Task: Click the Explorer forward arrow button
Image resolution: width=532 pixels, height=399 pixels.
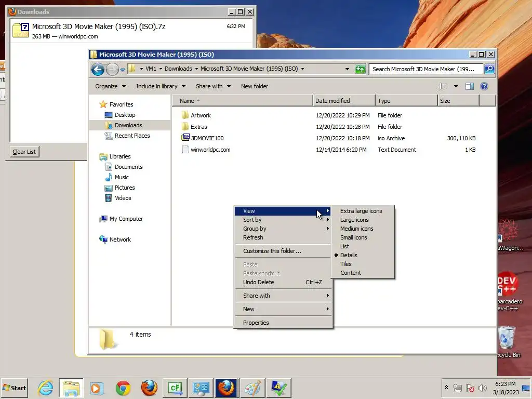Action: pos(112,69)
